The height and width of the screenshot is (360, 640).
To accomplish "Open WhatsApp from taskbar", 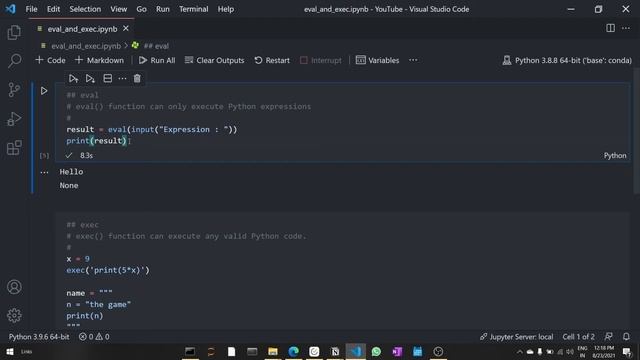I will pos(376,351).
